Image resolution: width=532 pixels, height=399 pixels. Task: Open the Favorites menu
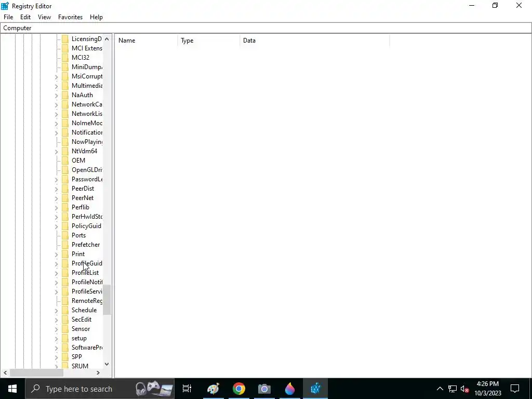coord(70,17)
